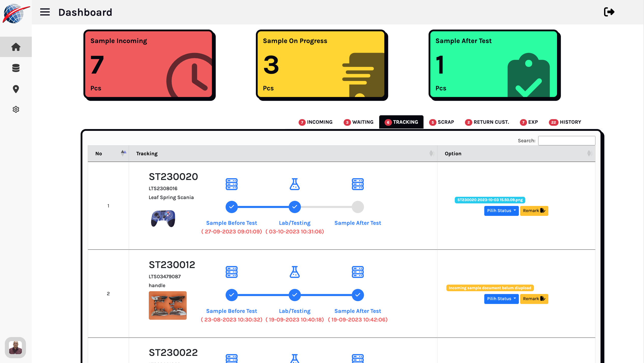This screenshot has width=644, height=363.
Task: Click the 19-09-2023 10:42:06 timestamp
Action: (x=358, y=320)
